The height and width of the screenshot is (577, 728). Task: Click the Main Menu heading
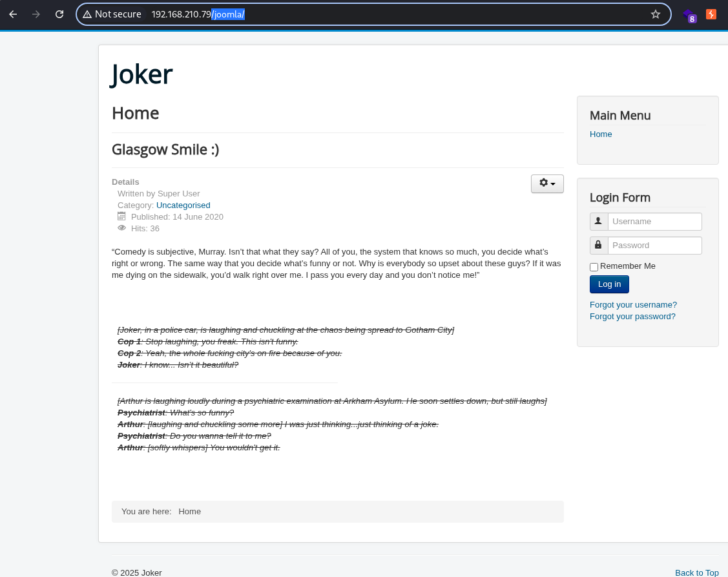coord(620,115)
